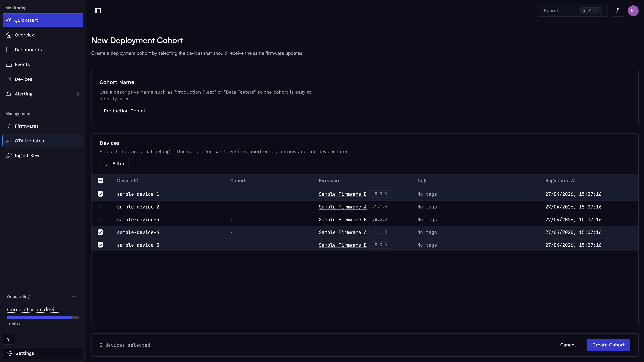This screenshot has height=362, width=644.
Task: Open Ingest Keys page
Action: [43, 156]
